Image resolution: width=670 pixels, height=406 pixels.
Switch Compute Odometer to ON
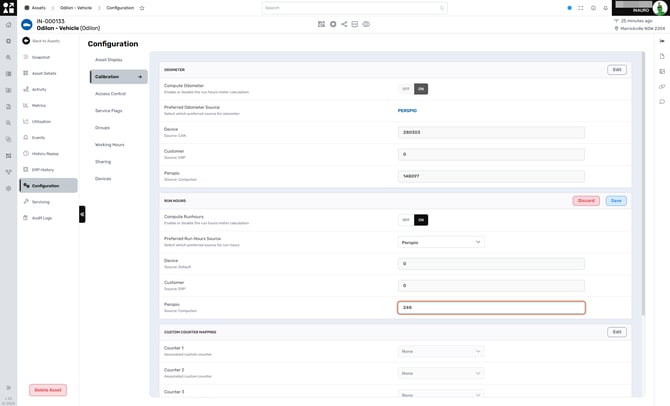[421, 89]
